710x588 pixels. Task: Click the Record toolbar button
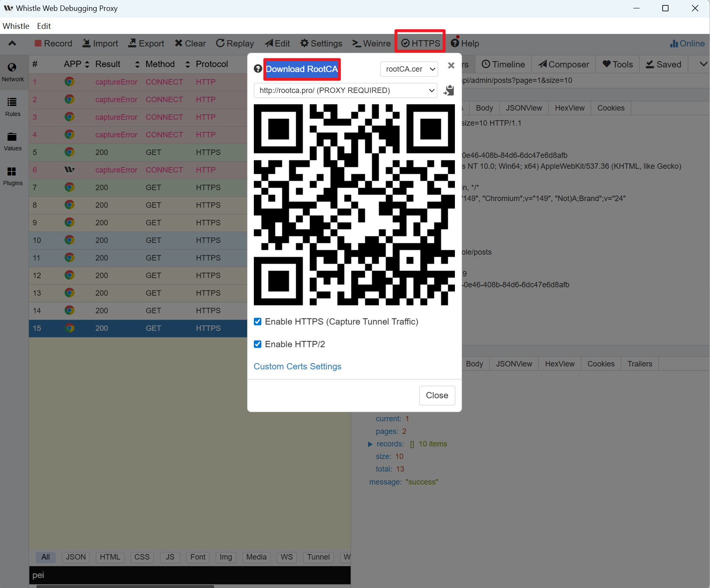[x=53, y=44]
